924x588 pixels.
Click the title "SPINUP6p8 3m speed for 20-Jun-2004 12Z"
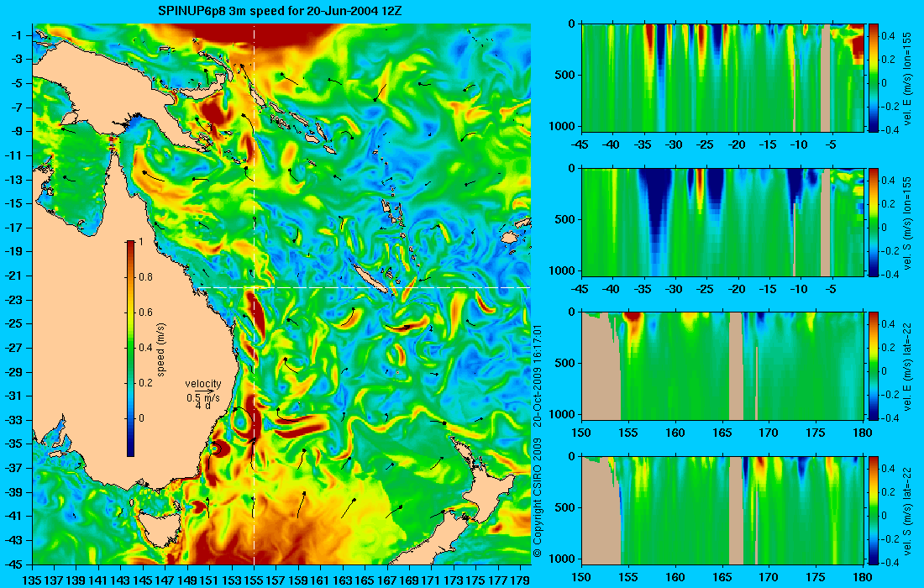pyautogui.click(x=281, y=11)
